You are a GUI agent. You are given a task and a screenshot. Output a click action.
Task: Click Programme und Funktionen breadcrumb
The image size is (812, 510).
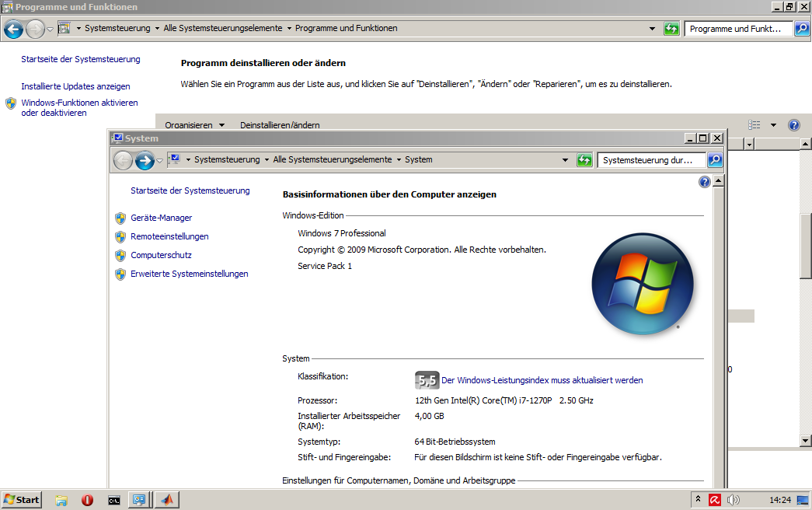tap(347, 28)
